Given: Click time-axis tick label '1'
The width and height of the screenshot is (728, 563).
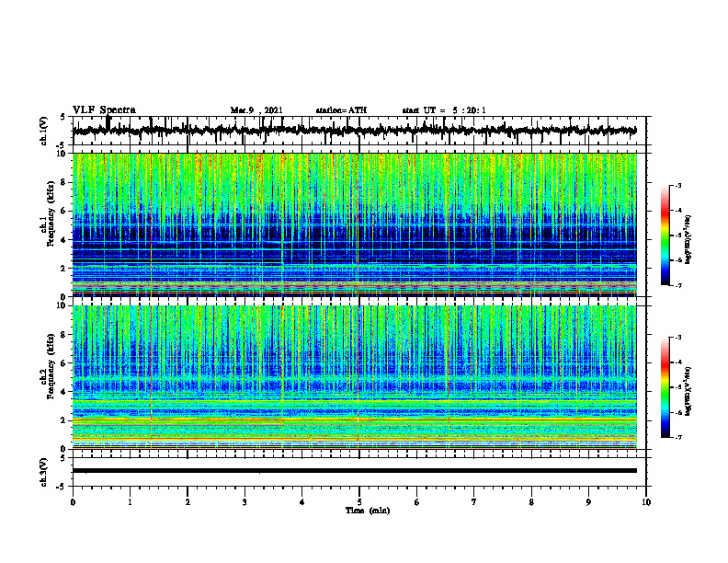Looking at the screenshot, I should tap(130, 502).
